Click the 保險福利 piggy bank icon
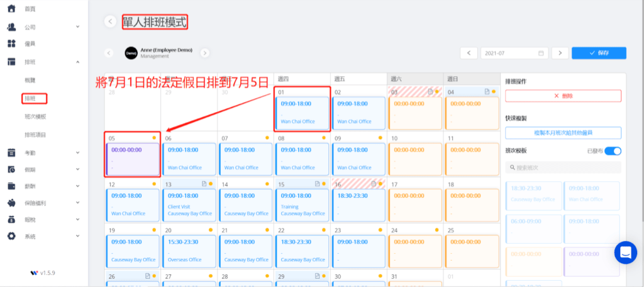The height and width of the screenshot is (287, 644). click(x=11, y=203)
